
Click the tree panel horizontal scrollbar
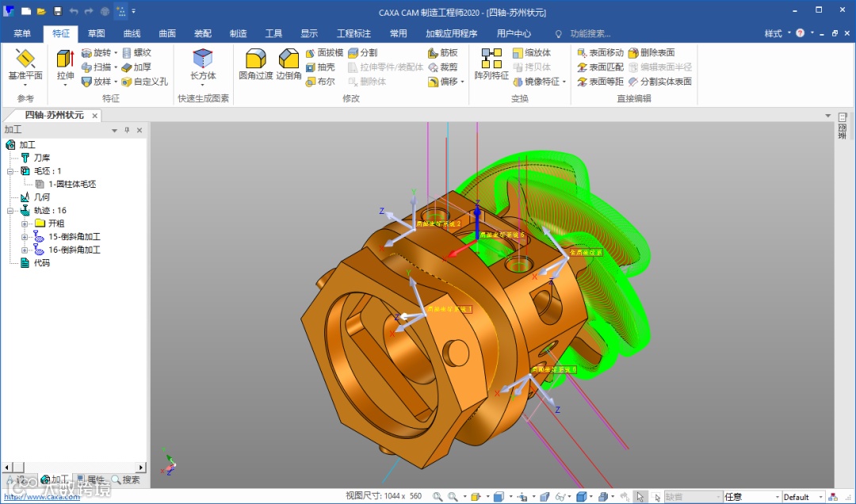(75, 468)
